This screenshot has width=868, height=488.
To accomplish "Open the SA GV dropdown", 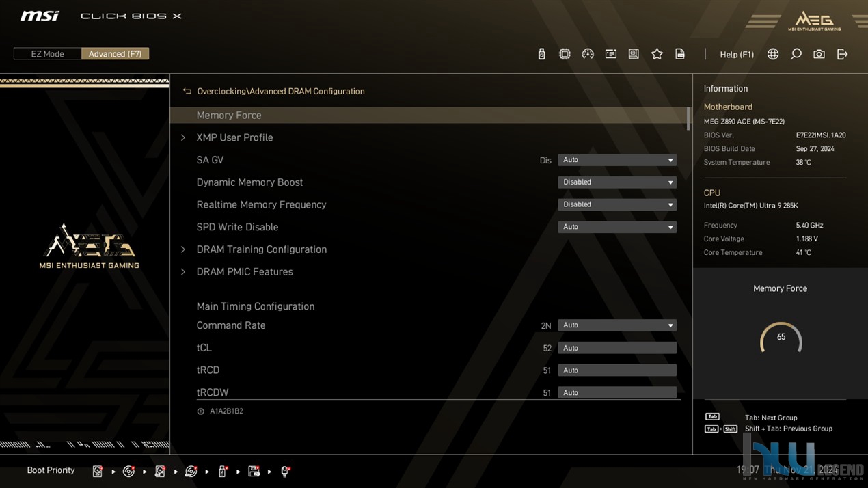I will click(x=617, y=160).
